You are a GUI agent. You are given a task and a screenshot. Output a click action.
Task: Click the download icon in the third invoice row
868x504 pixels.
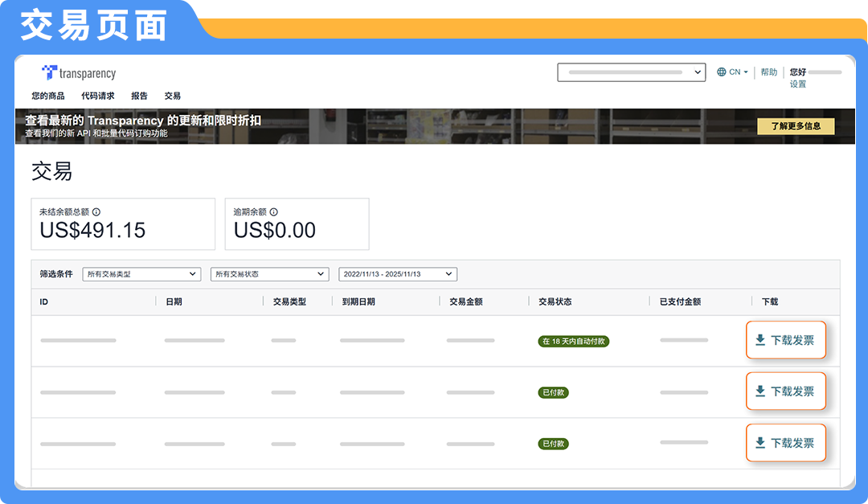click(760, 443)
